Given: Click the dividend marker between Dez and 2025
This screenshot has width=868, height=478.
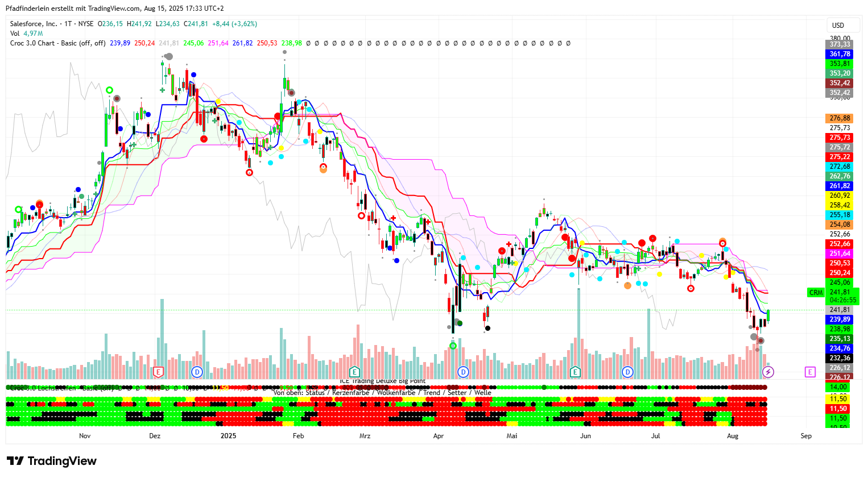Looking at the screenshot, I should (x=197, y=372).
